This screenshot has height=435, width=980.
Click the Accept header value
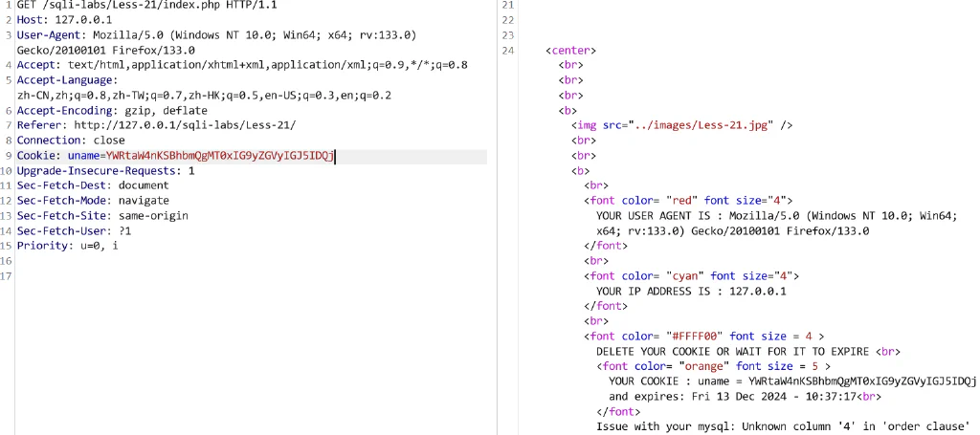tap(268, 65)
